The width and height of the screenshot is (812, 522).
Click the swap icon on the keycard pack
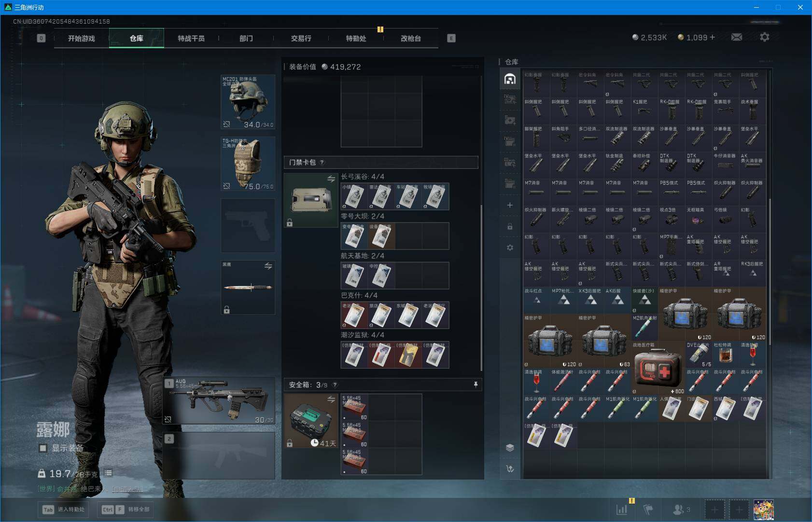331,179
